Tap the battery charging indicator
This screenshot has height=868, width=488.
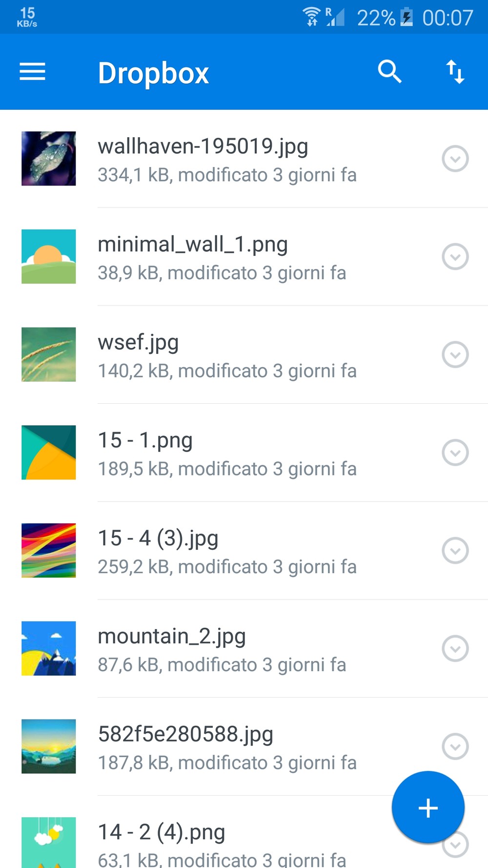point(407,18)
